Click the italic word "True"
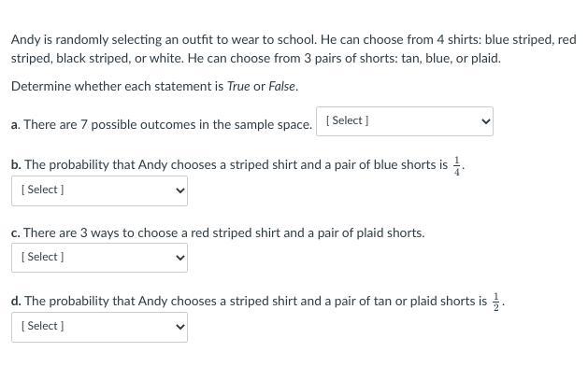This screenshot has width=588, height=380. (238, 86)
